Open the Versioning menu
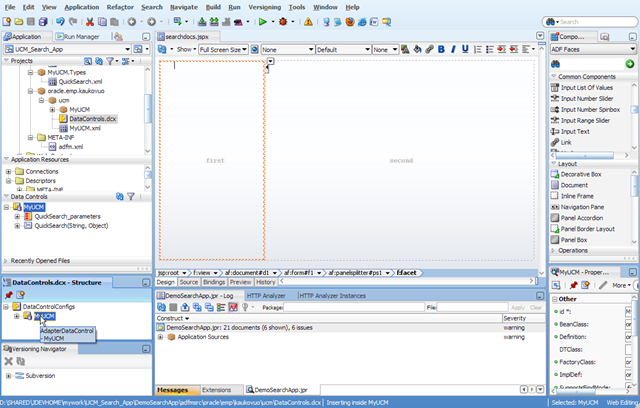 (x=264, y=7)
